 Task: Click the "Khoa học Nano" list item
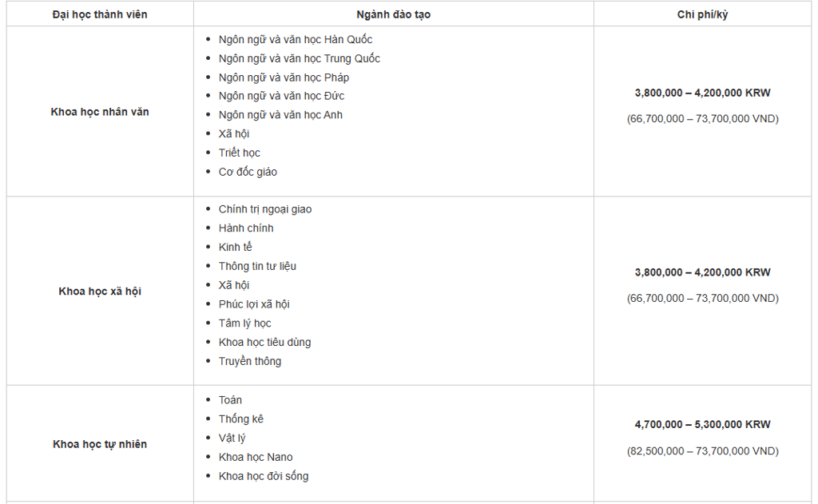point(256,457)
